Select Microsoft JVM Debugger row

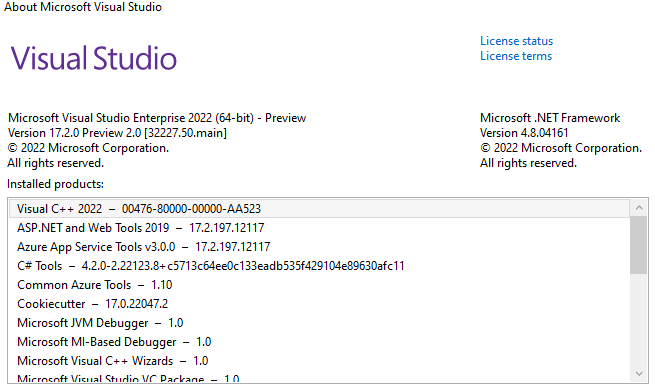319,323
